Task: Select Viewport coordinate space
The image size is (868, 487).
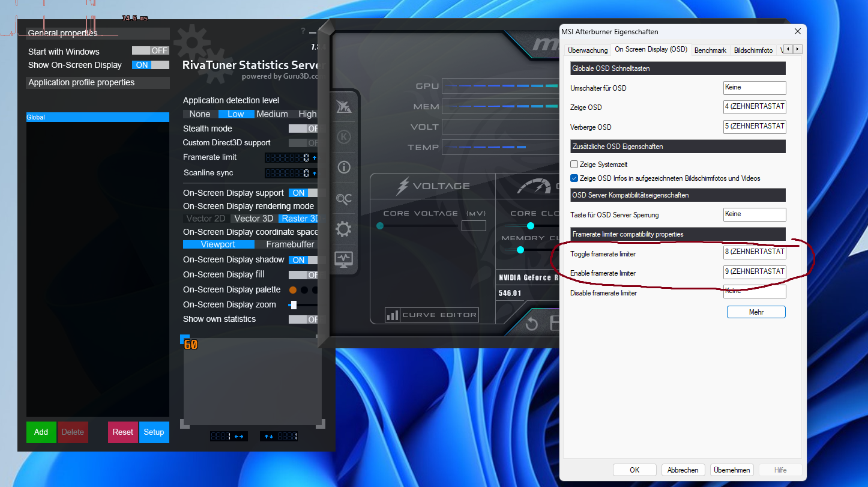Action: 219,244
